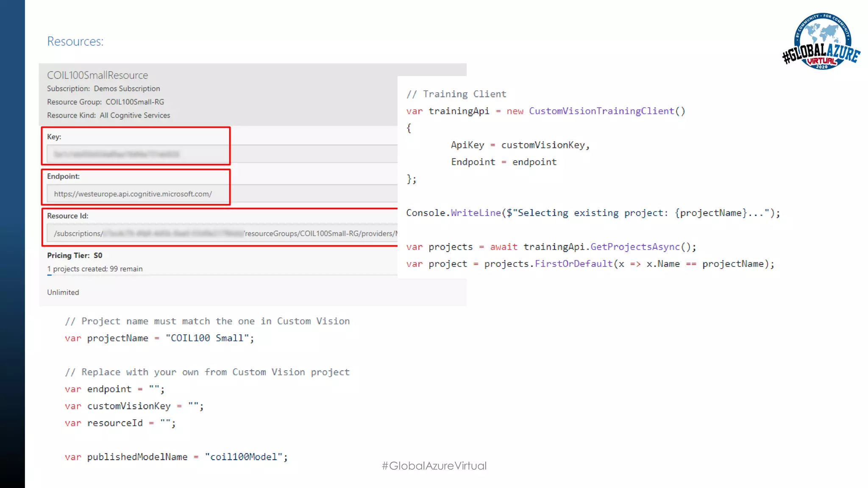Viewport: 868px width, 488px height.
Task: Click the WriteLine method in Console statement
Action: [x=476, y=213]
